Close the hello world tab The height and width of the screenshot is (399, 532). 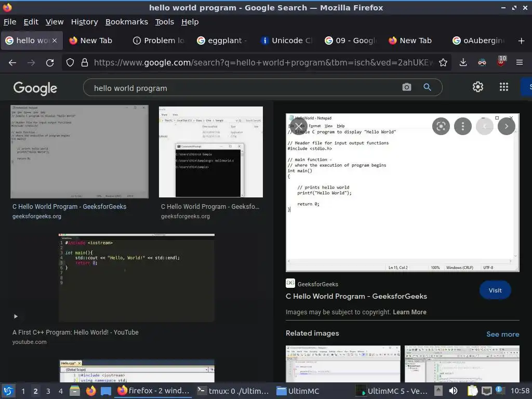point(55,41)
